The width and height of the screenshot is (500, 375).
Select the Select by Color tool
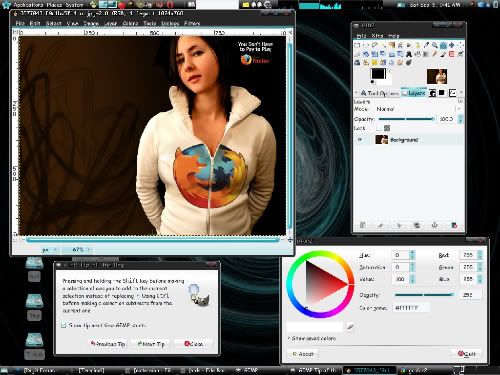tap(392, 45)
